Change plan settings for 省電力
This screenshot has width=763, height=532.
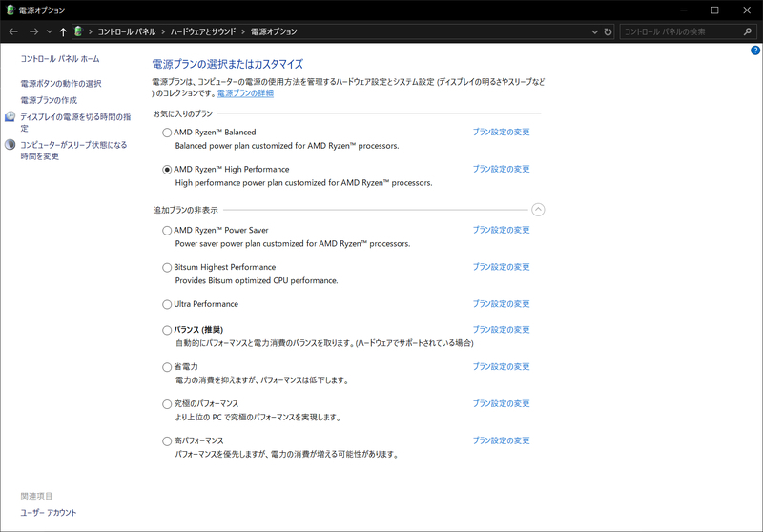pos(502,366)
